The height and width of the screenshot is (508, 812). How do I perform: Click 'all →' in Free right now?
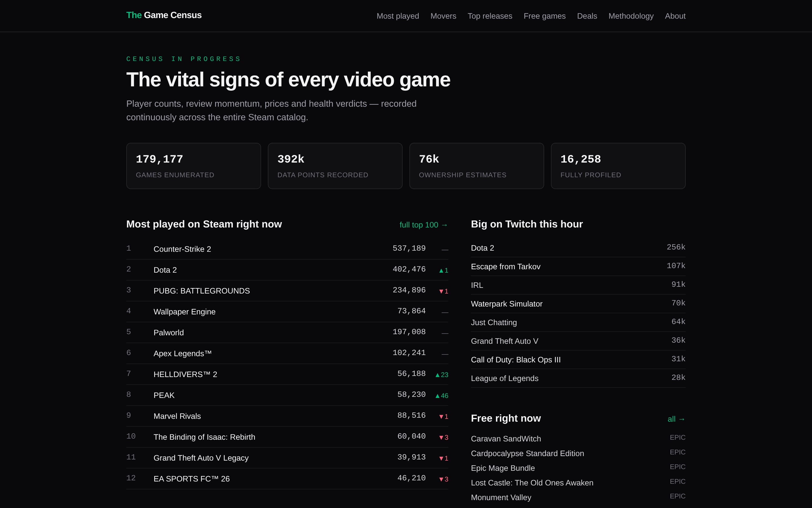[x=676, y=419]
